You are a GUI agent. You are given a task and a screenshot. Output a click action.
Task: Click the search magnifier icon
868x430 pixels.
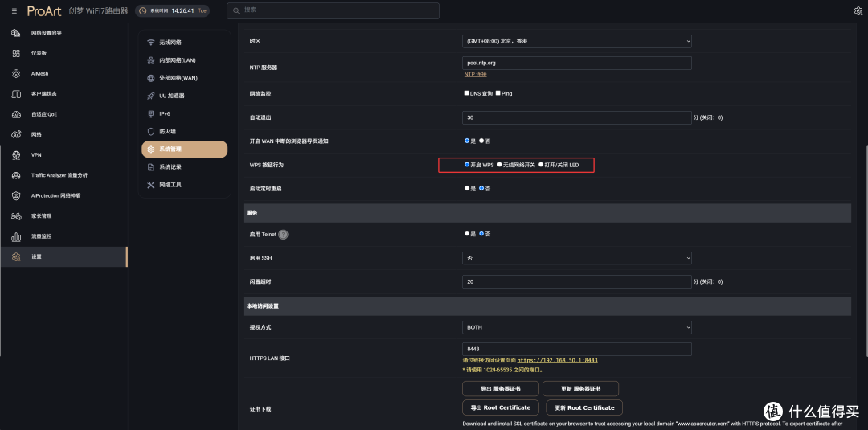(236, 10)
